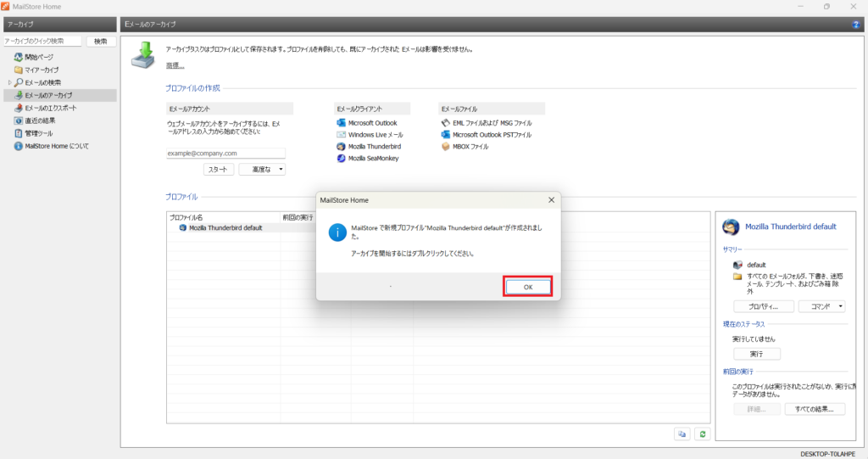Click the Mozilla Thunderbird client icon
The height and width of the screenshot is (459, 868).
click(x=341, y=146)
